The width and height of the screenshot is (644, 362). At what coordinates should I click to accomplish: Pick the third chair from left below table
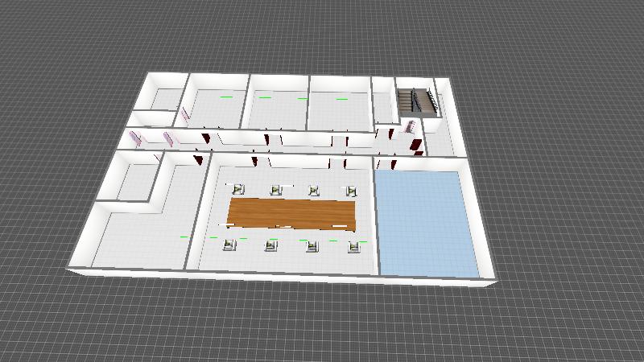pos(312,246)
